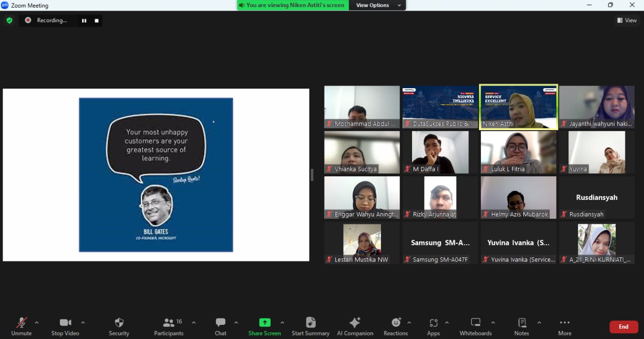Select Niken Astiti's highlighted video tile
The height and width of the screenshot is (339, 644).
(519, 107)
